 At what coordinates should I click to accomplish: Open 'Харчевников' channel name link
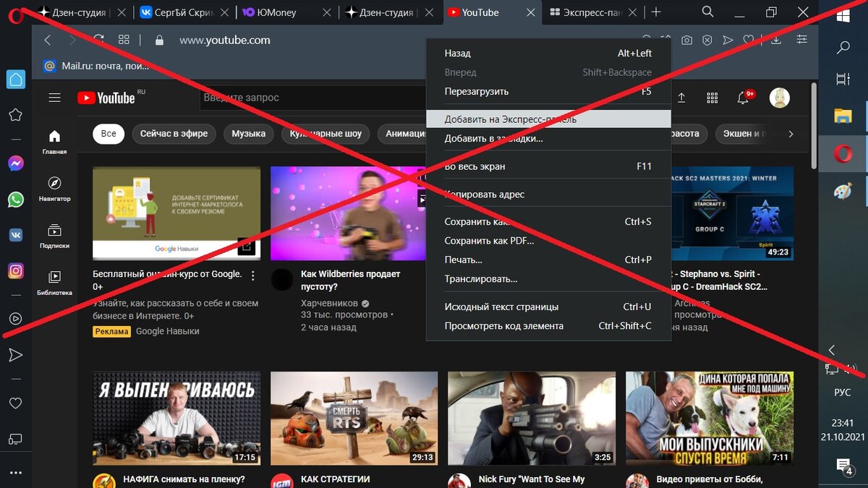(329, 303)
